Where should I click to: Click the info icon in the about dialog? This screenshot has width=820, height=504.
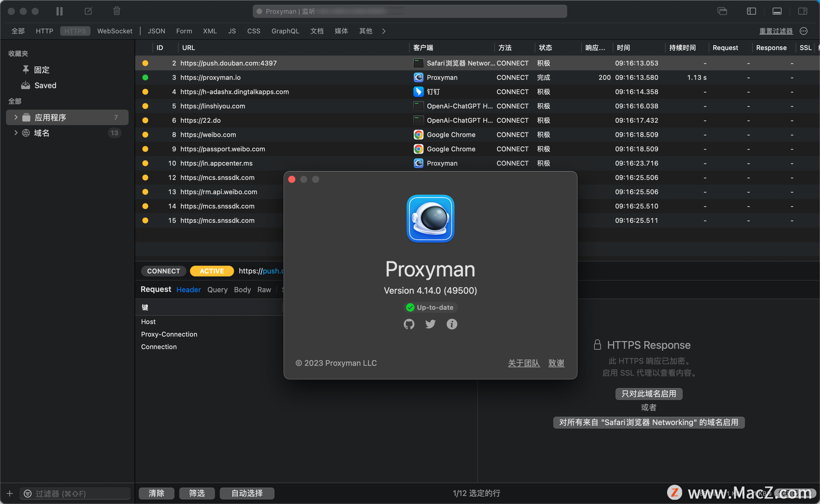(452, 324)
